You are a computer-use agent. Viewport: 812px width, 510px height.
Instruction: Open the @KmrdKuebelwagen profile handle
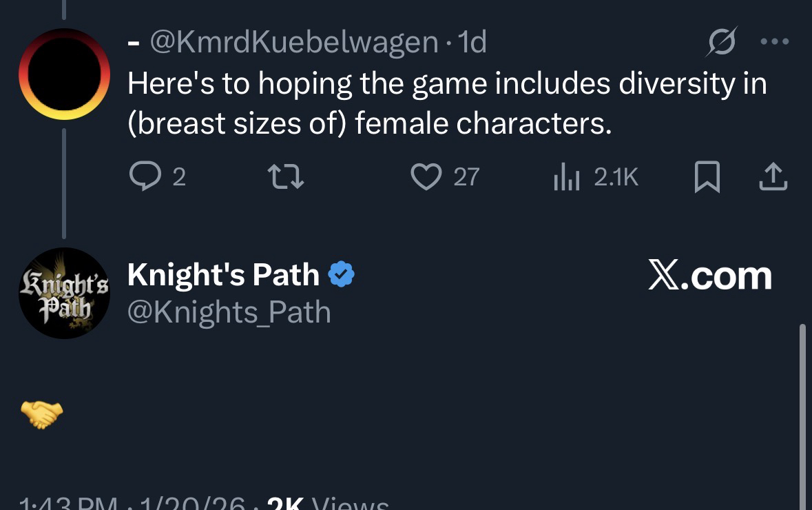(x=293, y=43)
